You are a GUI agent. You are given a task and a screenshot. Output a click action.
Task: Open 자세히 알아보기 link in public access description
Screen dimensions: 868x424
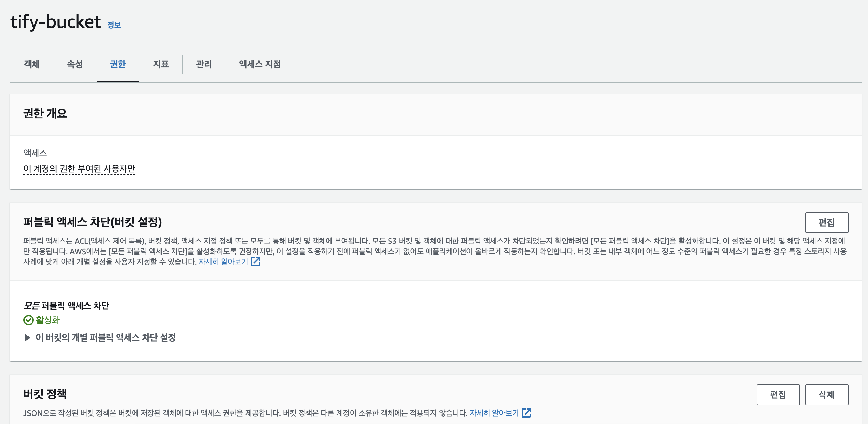223,262
